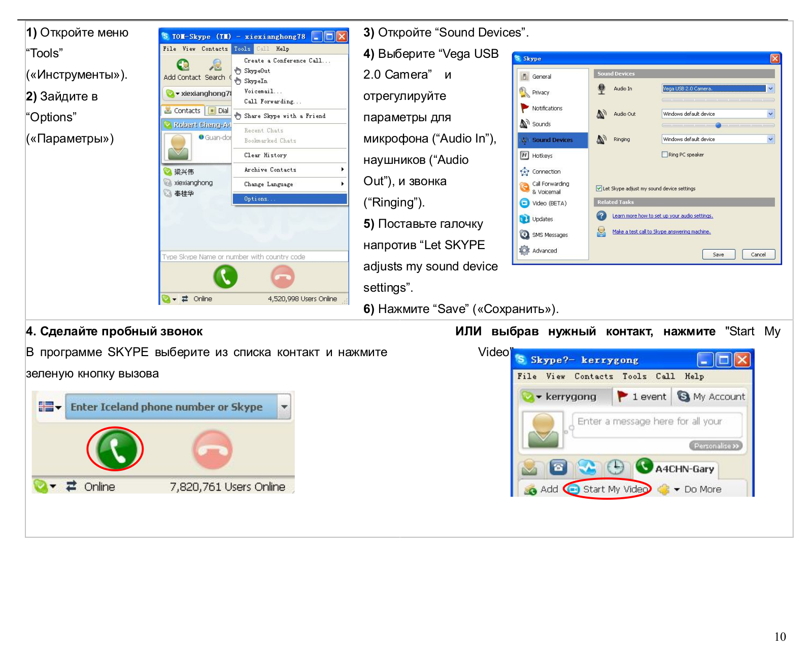812x658 pixels.
Task: Open My Account in kerrygong window
Action: click(x=711, y=397)
